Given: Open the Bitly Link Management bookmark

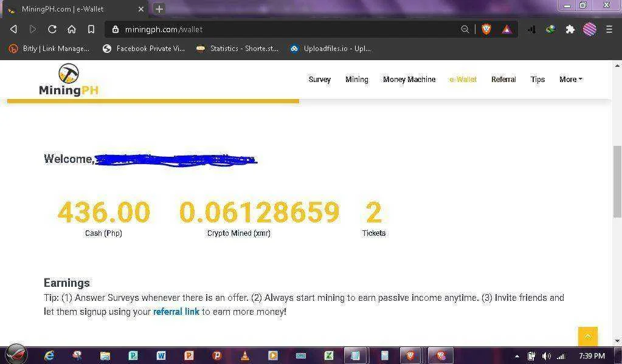Looking at the screenshot, I should pos(50,49).
